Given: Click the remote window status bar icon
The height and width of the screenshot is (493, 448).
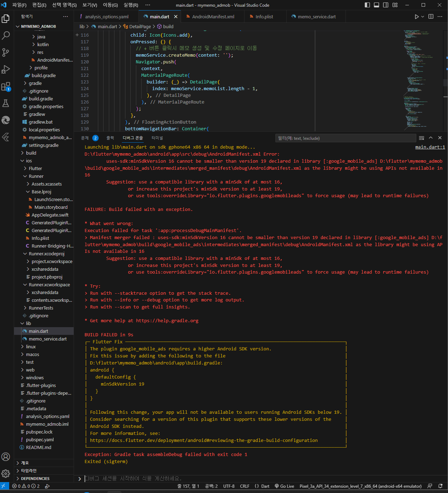Looking at the screenshot, I should pos(4,486).
